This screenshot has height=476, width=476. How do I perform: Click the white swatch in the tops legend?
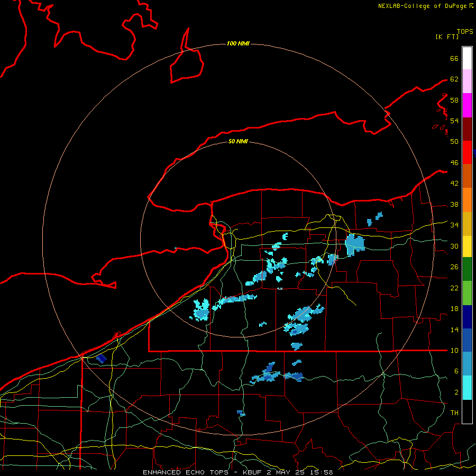pyautogui.click(x=467, y=58)
